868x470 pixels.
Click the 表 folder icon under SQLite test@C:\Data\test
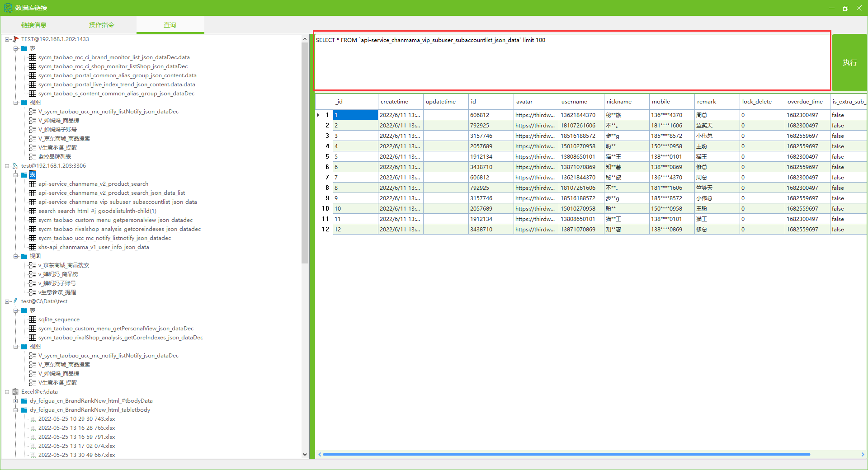[24, 310]
